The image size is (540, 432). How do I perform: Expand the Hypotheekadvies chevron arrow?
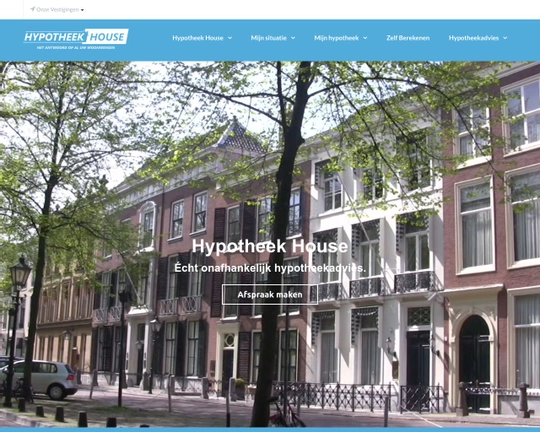point(505,38)
